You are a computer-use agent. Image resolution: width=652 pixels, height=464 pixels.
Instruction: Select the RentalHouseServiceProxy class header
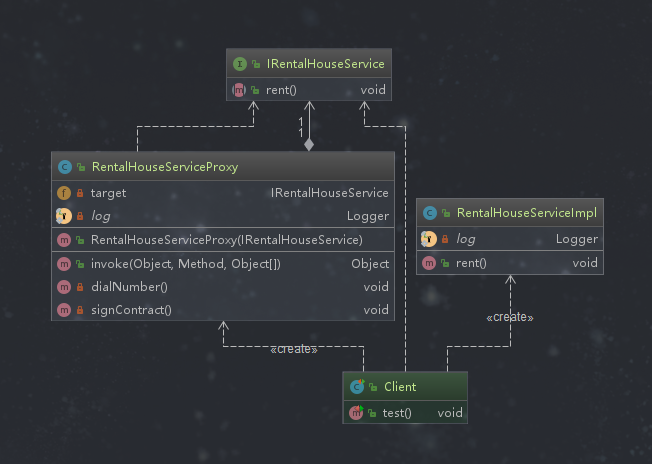[x=164, y=167]
